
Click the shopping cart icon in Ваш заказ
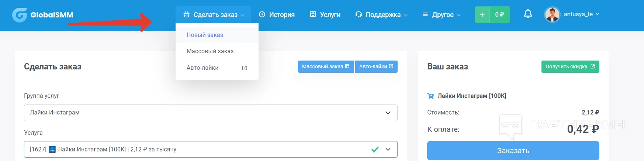430,96
